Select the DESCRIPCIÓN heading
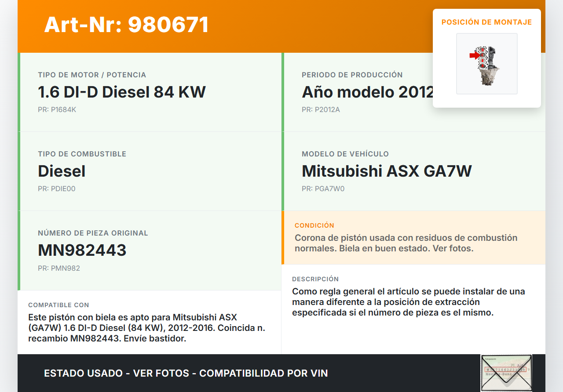The image size is (563, 392). (x=315, y=279)
